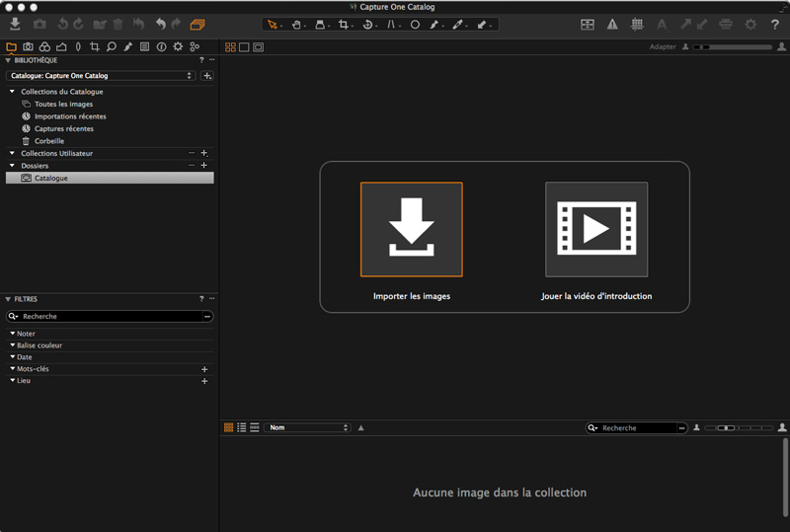Toggle the Grid overlay icon

point(637,24)
